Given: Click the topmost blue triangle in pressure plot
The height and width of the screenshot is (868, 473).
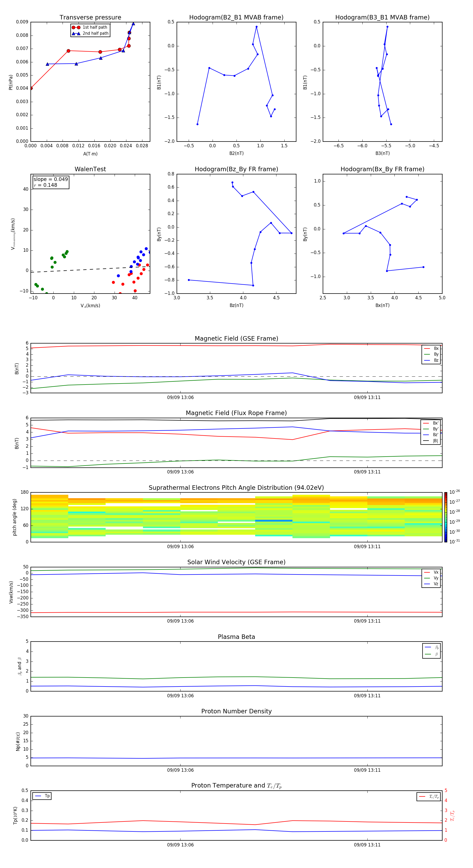Looking at the screenshot, I should click(x=133, y=24).
